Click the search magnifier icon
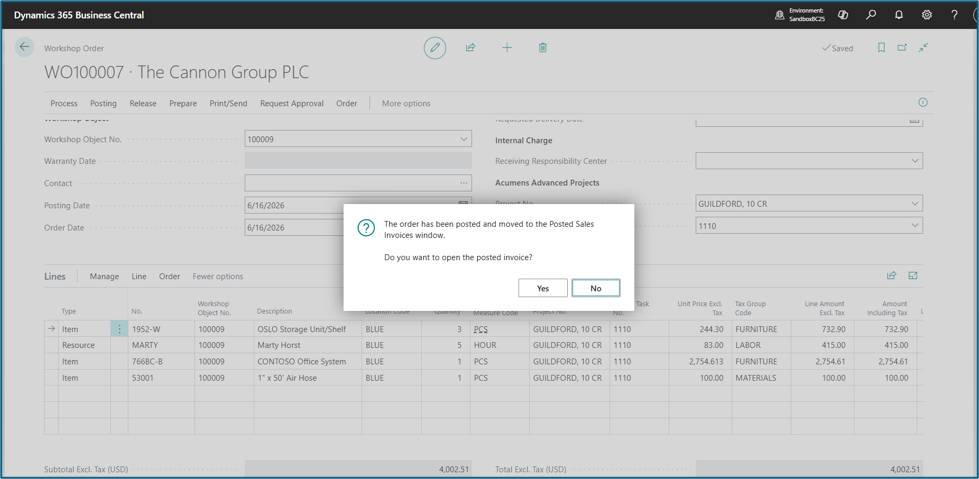979x479 pixels. point(871,15)
